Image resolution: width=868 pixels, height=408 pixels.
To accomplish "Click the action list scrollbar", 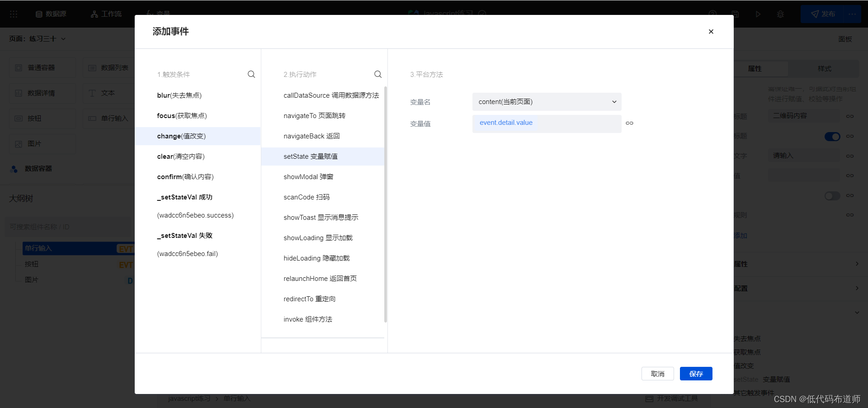I will click(386, 204).
